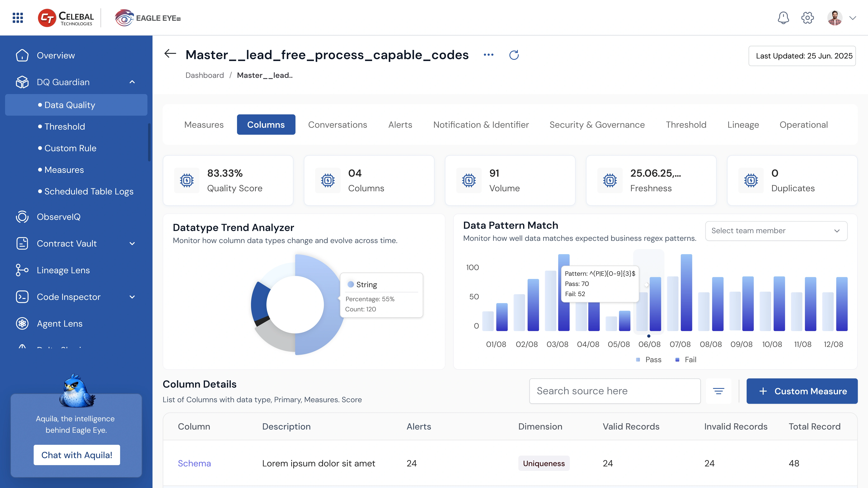
Task: Open the three-dot more options menu
Action: coord(489,55)
